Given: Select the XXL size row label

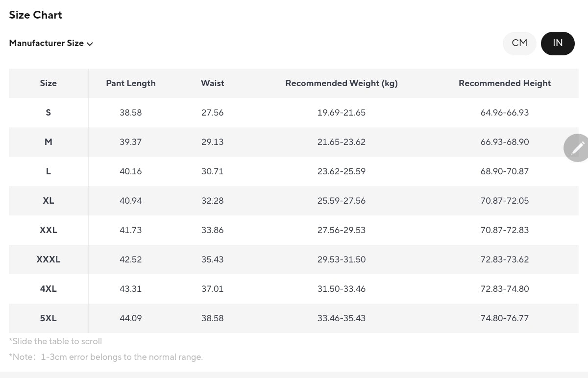Looking at the screenshot, I should 49,230.
